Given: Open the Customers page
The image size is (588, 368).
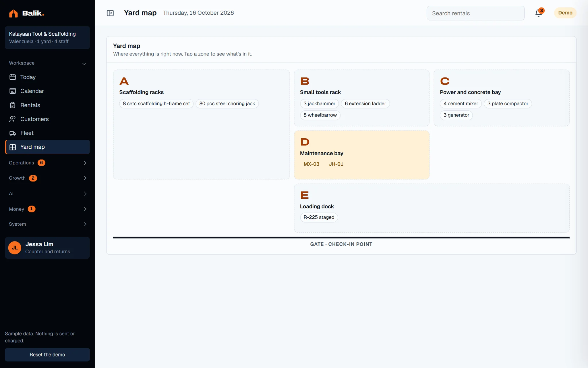Looking at the screenshot, I should click(x=47, y=119).
